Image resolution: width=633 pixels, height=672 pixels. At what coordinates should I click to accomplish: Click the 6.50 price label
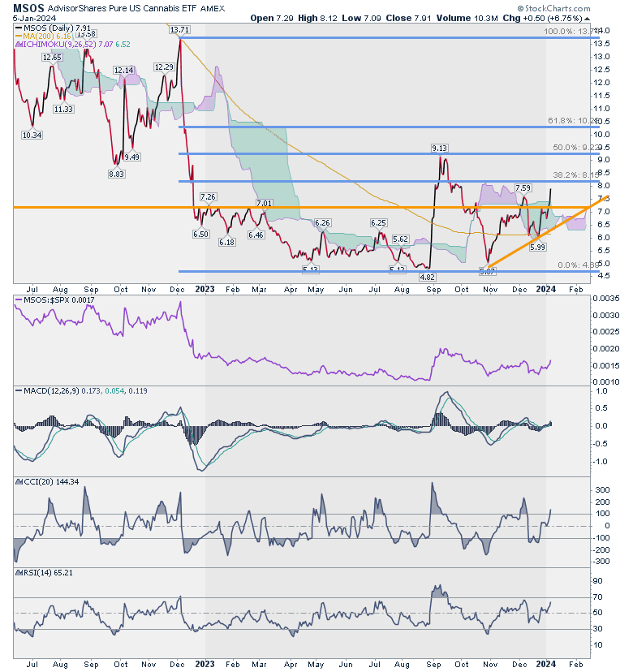pos(200,235)
